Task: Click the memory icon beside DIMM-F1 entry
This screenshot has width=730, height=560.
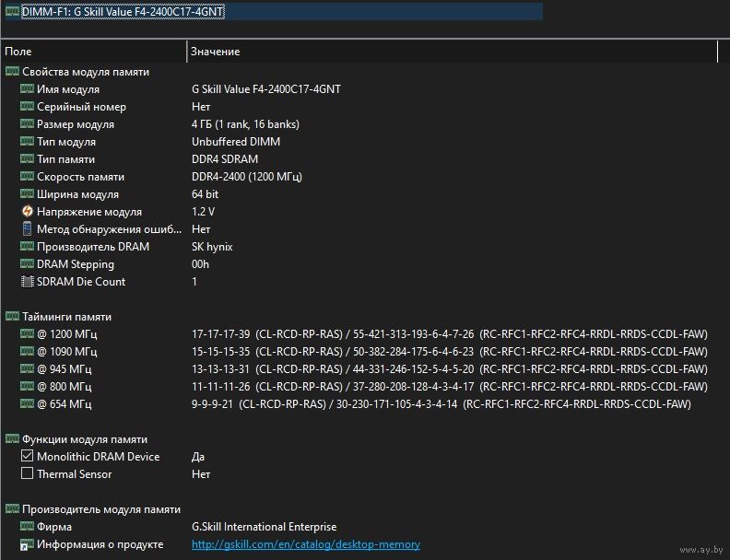Action: coord(12,11)
